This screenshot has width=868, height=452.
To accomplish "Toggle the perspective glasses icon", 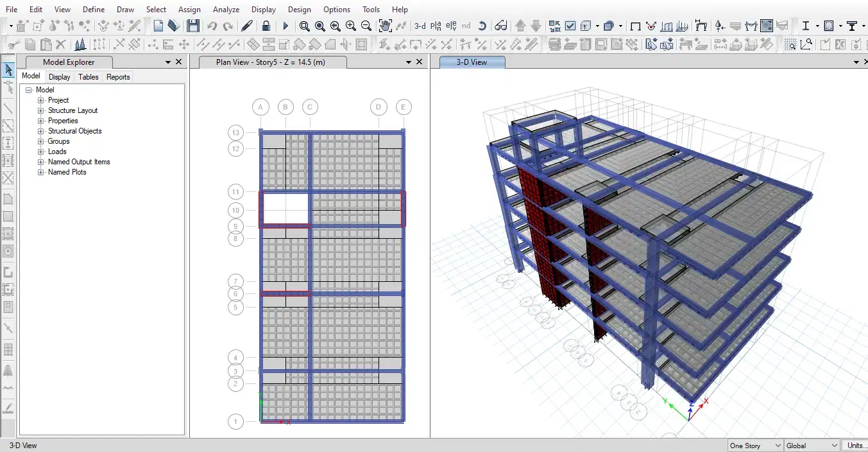I will coord(501,26).
